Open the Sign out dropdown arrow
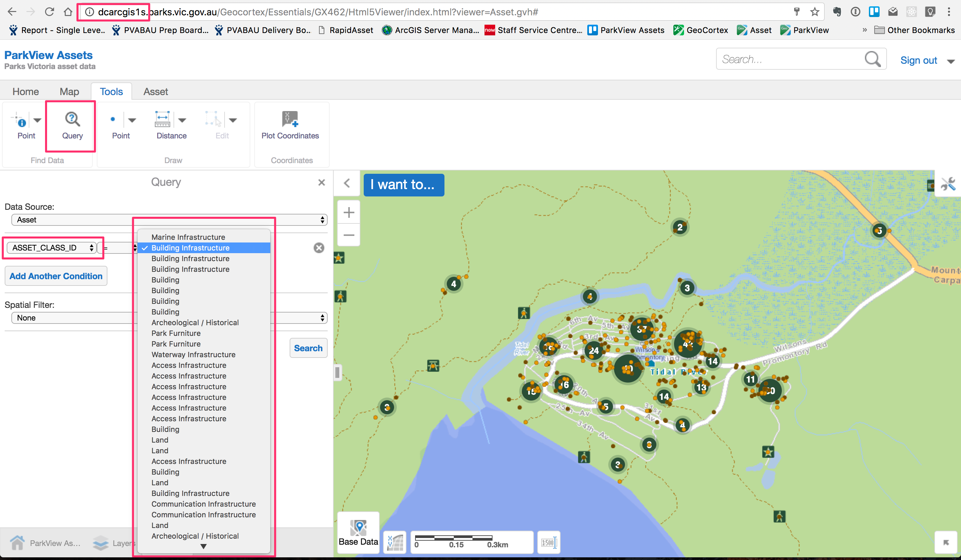This screenshot has width=961, height=560. (951, 61)
